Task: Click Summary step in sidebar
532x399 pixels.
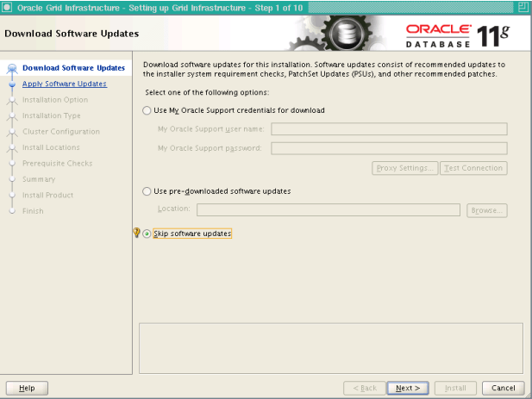Action: point(39,179)
